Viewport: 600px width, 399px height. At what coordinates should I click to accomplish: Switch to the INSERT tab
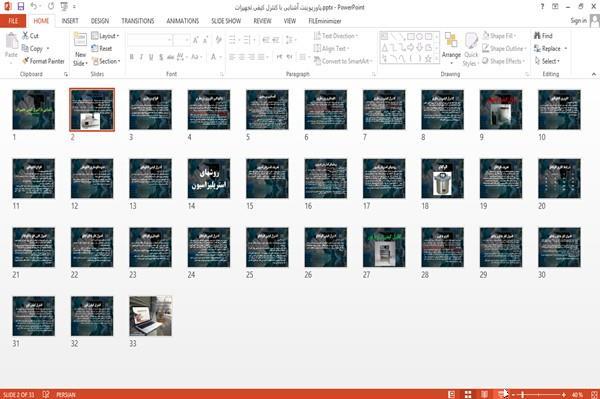coord(70,21)
